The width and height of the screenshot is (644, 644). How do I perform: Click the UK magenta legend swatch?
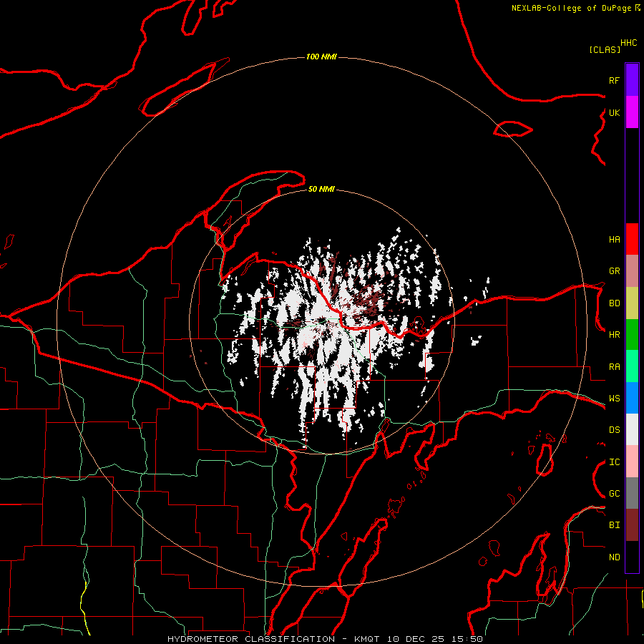[632, 112]
